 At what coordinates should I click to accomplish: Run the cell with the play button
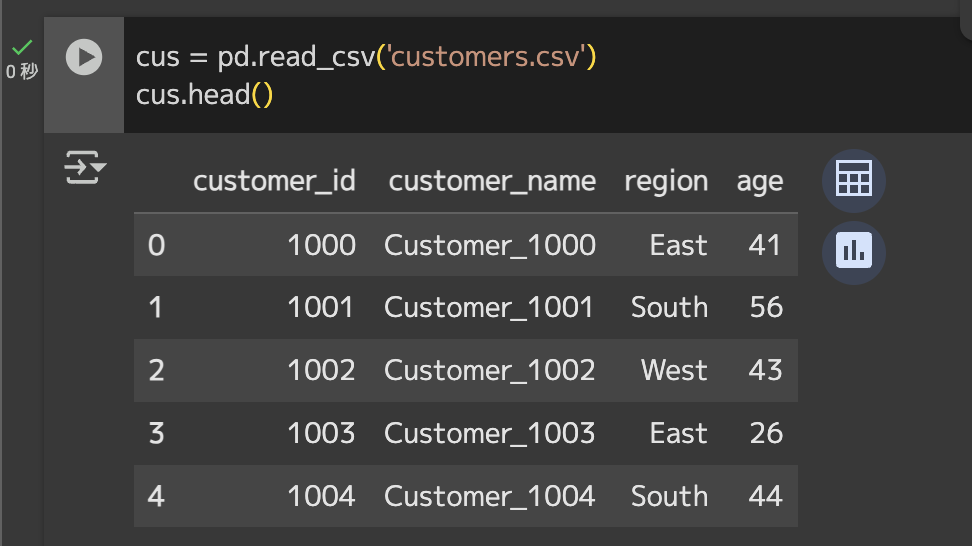tap(84, 57)
